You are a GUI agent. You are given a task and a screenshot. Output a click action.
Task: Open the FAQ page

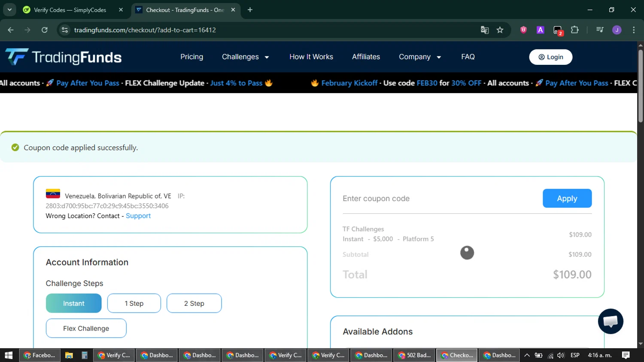coord(468,57)
